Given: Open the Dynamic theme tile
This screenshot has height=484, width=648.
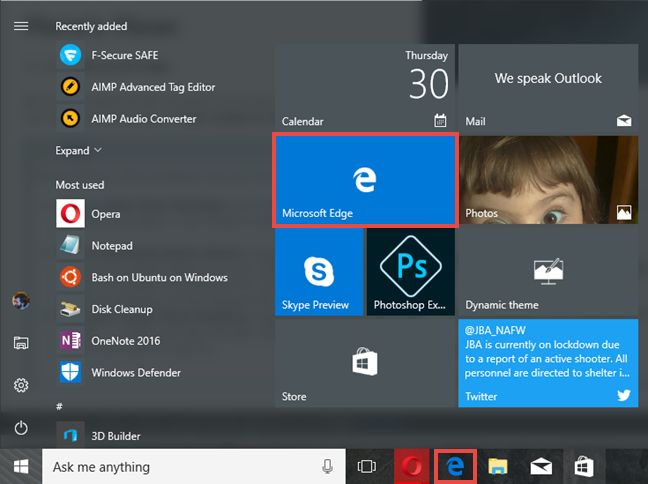Looking at the screenshot, I should click(548, 272).
